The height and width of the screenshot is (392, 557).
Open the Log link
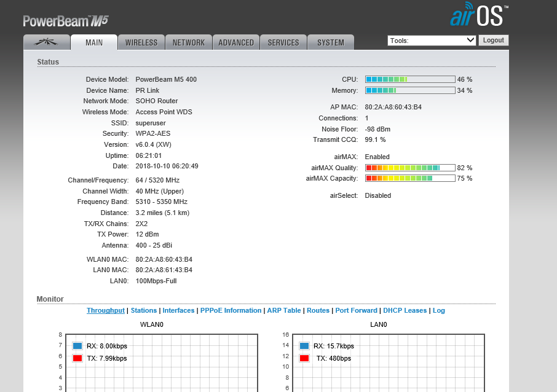click(x=439, y=311)
